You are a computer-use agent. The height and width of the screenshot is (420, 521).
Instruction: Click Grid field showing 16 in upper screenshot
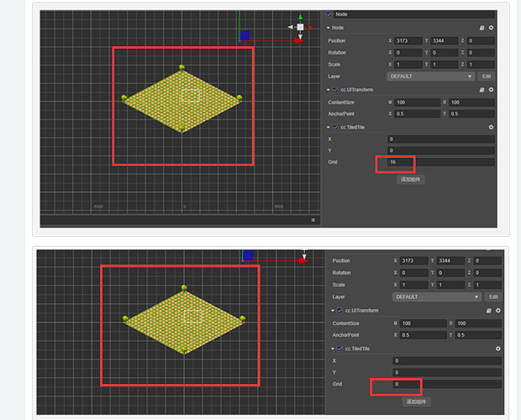441,162
